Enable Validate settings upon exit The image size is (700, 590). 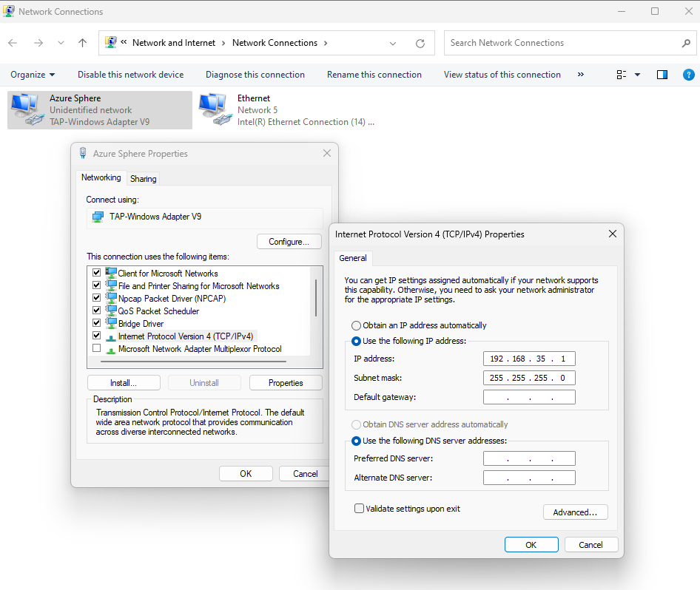click(x=359, y=509)
